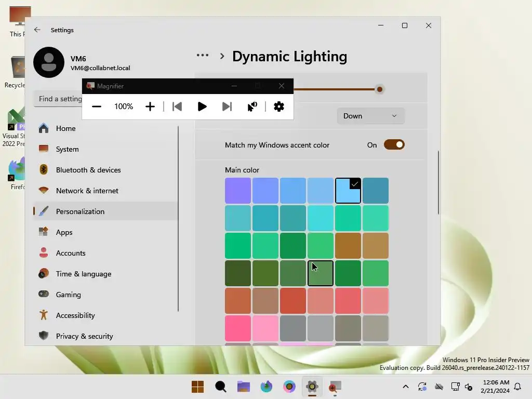Open Privacy & security settings
Screen dimensions: 532x399
[x=105, y=336]
